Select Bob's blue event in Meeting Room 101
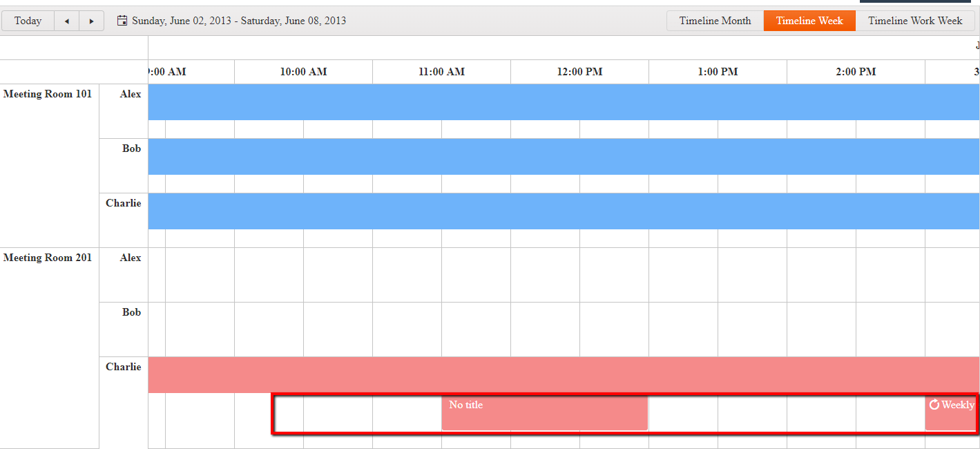980x449 pixels. pos(564,157)
